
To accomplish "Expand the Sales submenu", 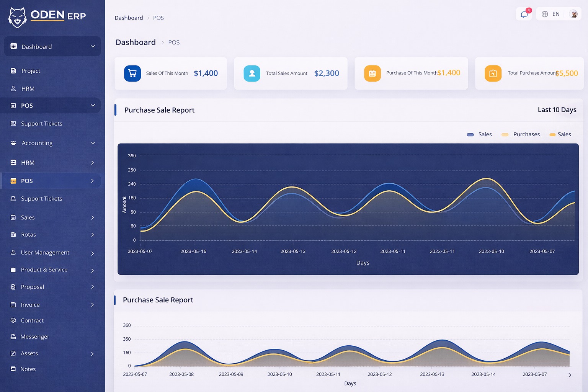I will pos(28,217).
